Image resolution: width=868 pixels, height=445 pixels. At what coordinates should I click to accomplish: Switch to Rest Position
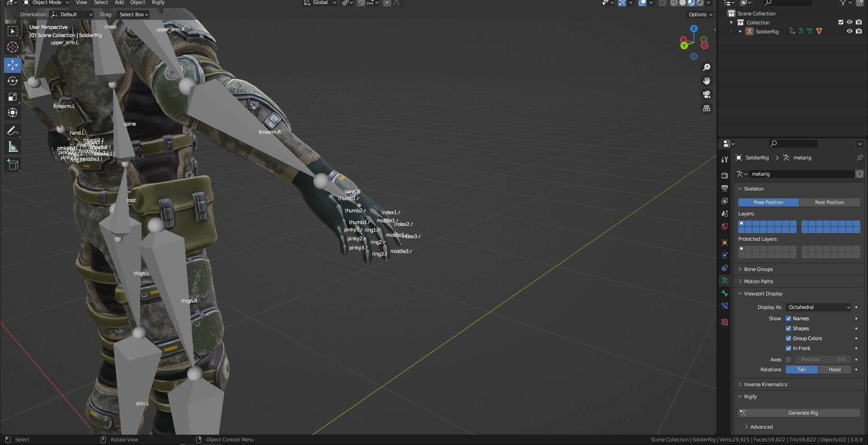(830, 202)
